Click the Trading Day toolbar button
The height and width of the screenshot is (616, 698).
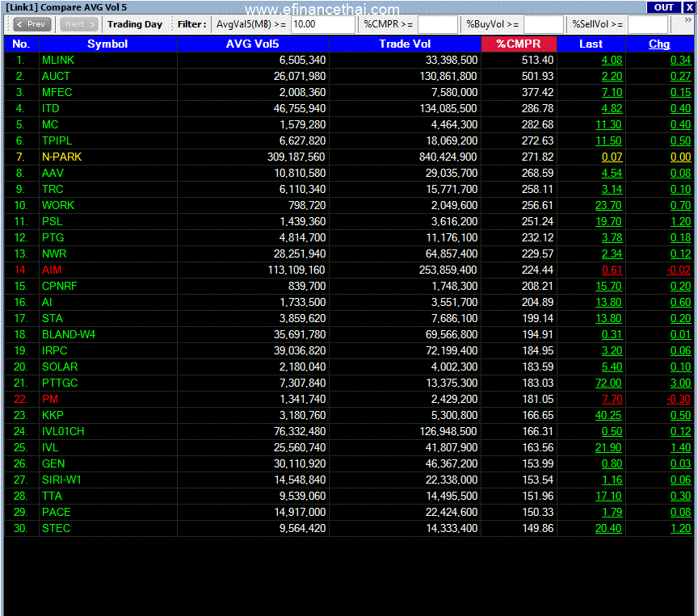[134, 24]
